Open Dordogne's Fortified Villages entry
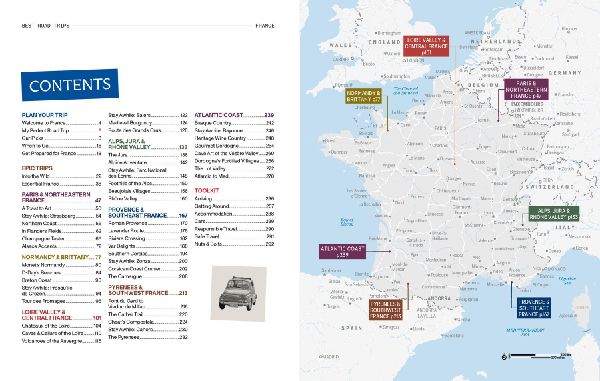This screenshot has width=600, height=381. (235, 161)
